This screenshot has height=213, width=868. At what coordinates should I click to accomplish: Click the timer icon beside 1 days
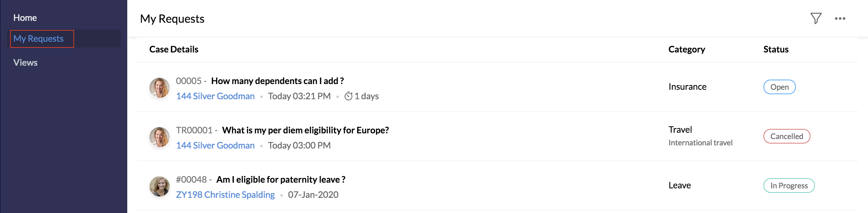(x=348, y=96)
